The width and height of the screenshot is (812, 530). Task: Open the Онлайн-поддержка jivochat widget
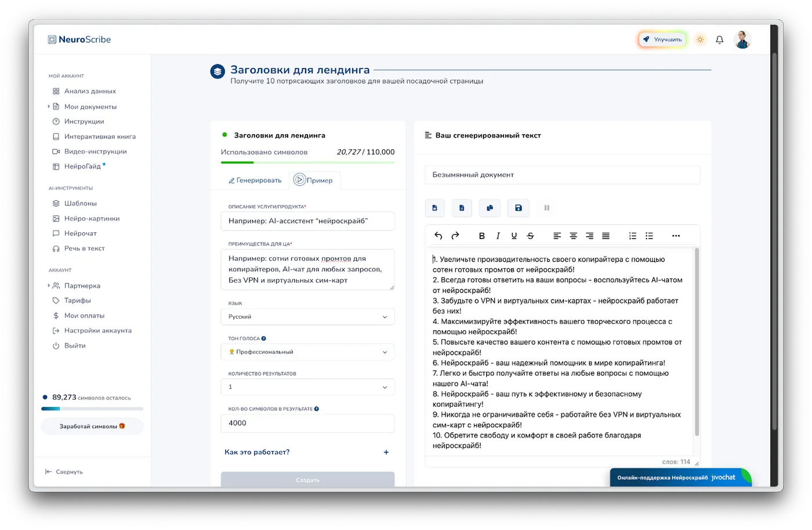pos(680,477)
